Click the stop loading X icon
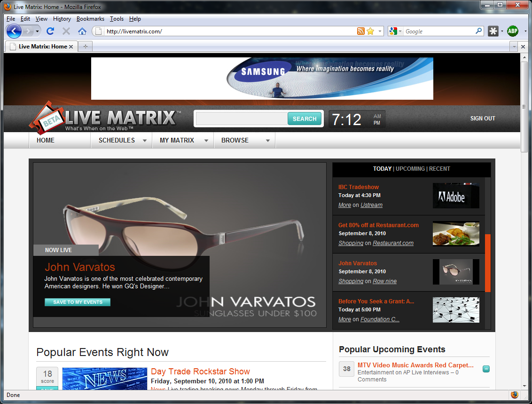This screenshot has width=532, height=404. 66,31
